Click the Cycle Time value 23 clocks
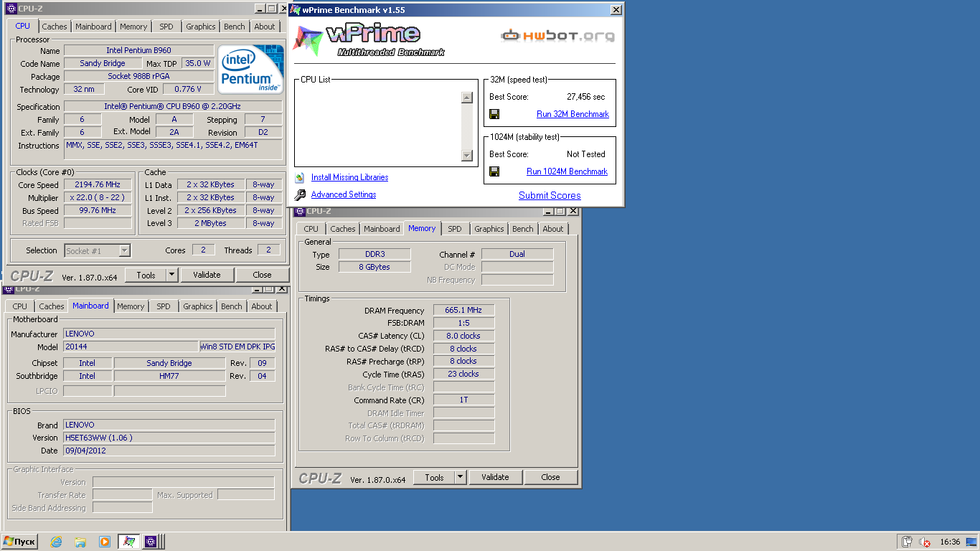Viewport: 980px width, 551px height. pyautogui.click(x=463, y=374)
